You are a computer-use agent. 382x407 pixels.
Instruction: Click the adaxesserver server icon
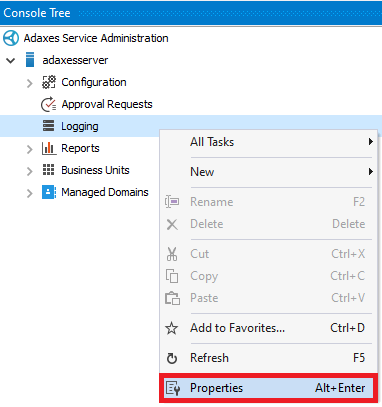30,60
